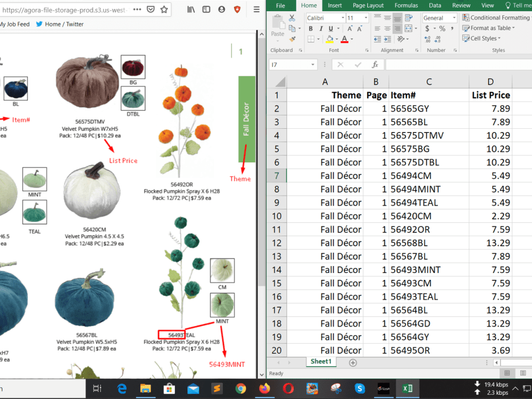This screenshot has height=399, width=532.
Task: Open font color dropdown arrow
Action: click(x=352, y=39)
